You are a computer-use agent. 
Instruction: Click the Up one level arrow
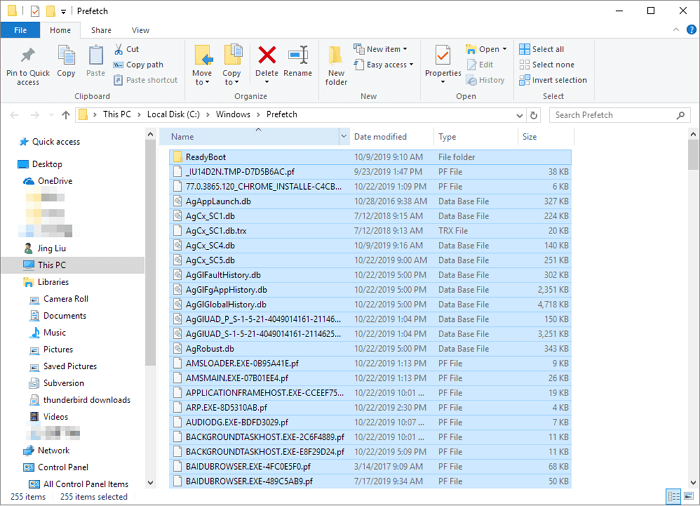tap(66, 115)
